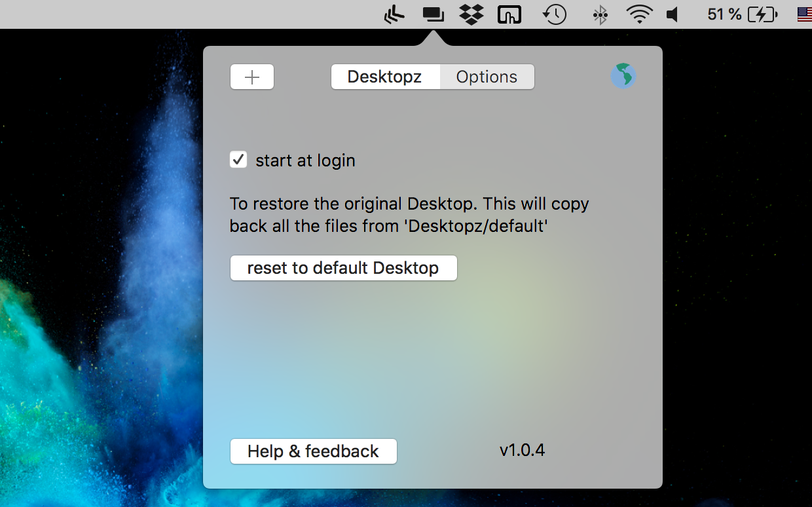Image resolution: width=812 pixels, height=507 pixels.
Task: Click the 51 % battery percentage text
Action: [724, 14]
